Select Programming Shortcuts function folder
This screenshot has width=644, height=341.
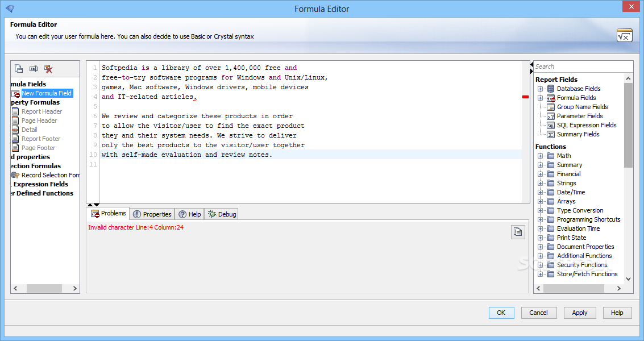coord(588,219)
